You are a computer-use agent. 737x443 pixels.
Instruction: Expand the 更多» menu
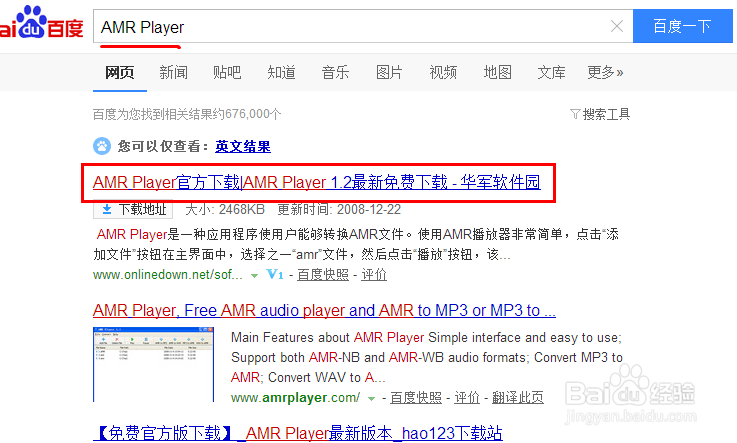pos(605,72)
